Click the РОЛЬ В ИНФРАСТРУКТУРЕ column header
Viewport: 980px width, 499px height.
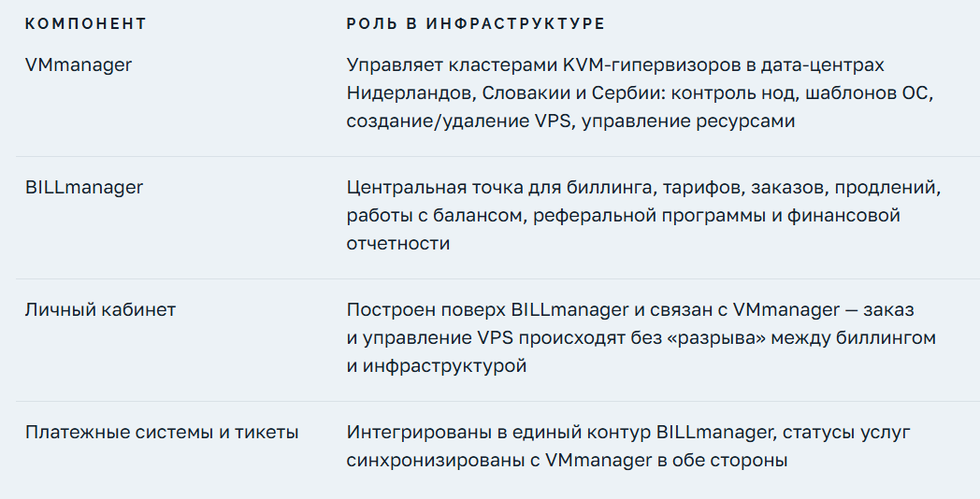tap(475, 23)
